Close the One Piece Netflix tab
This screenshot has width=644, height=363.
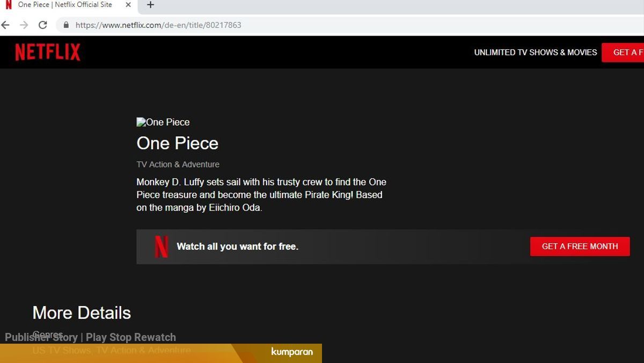pos(128,5)
